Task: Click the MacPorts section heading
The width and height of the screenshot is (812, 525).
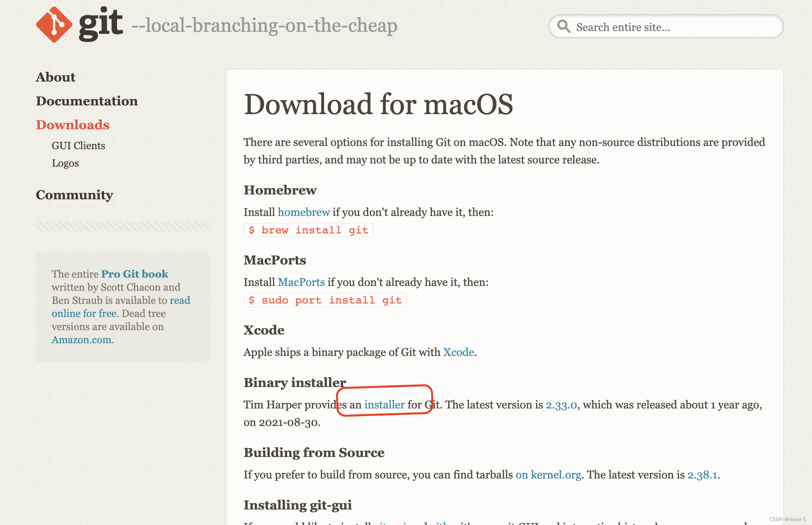Action: [275, 260]
